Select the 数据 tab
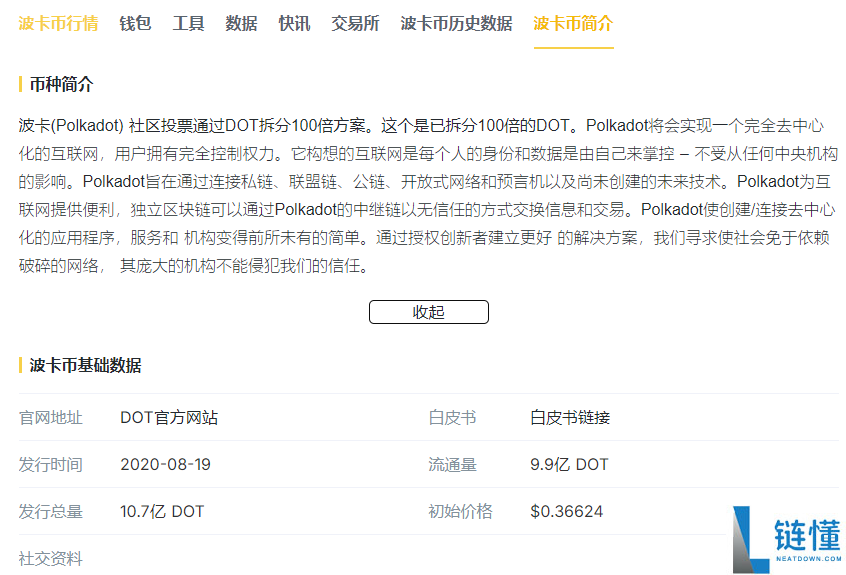 coord(241,23)
